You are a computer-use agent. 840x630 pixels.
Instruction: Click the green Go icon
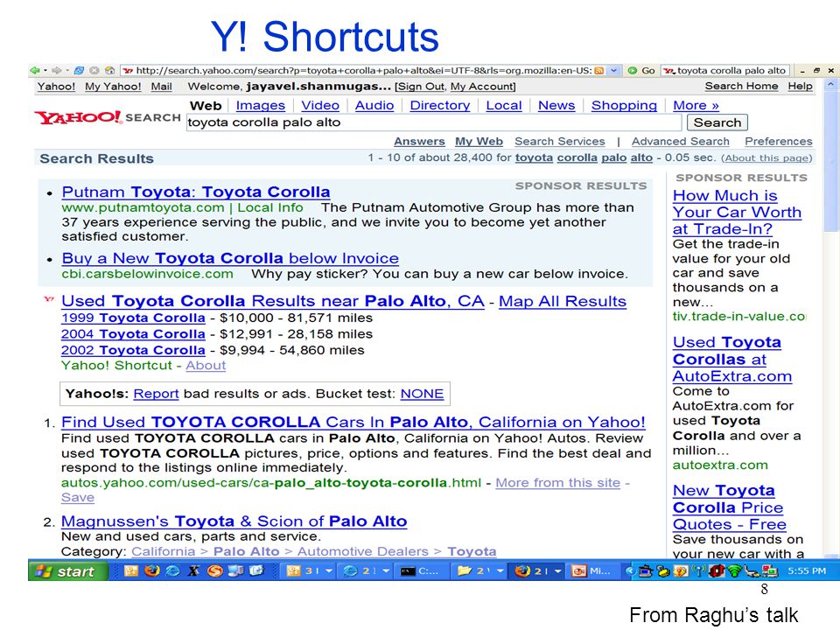[x=632, y=70]
